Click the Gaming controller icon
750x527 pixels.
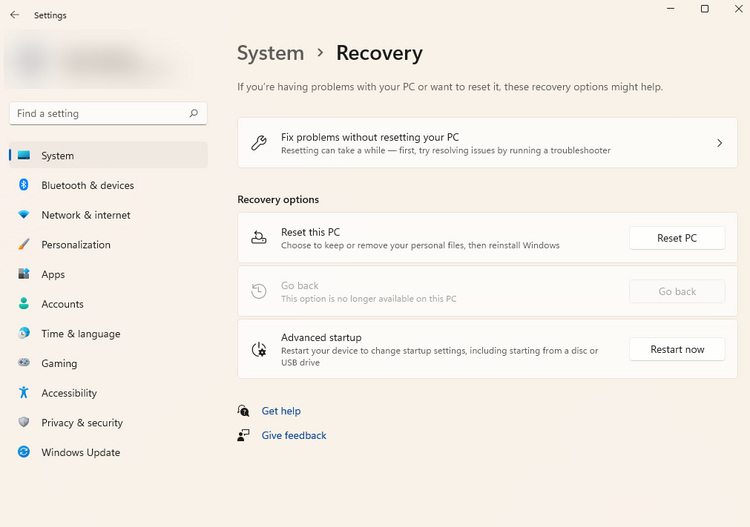[23, 362]
